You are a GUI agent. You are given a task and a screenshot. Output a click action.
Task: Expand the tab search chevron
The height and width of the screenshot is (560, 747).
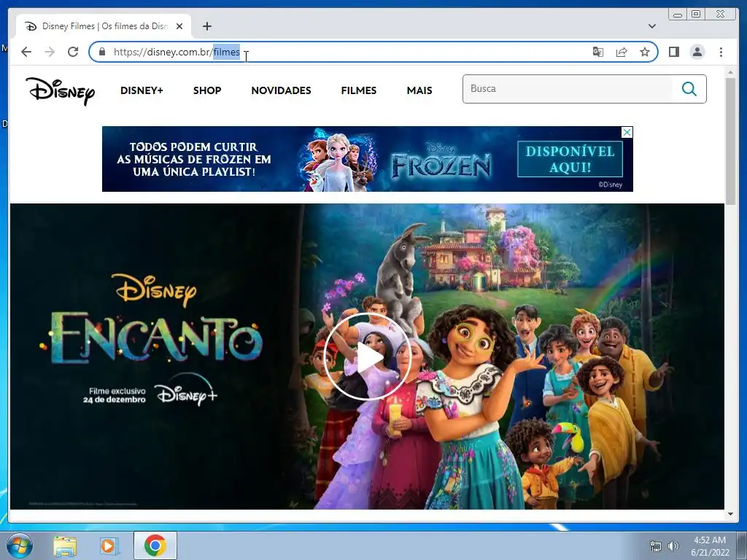click(652, 26)
